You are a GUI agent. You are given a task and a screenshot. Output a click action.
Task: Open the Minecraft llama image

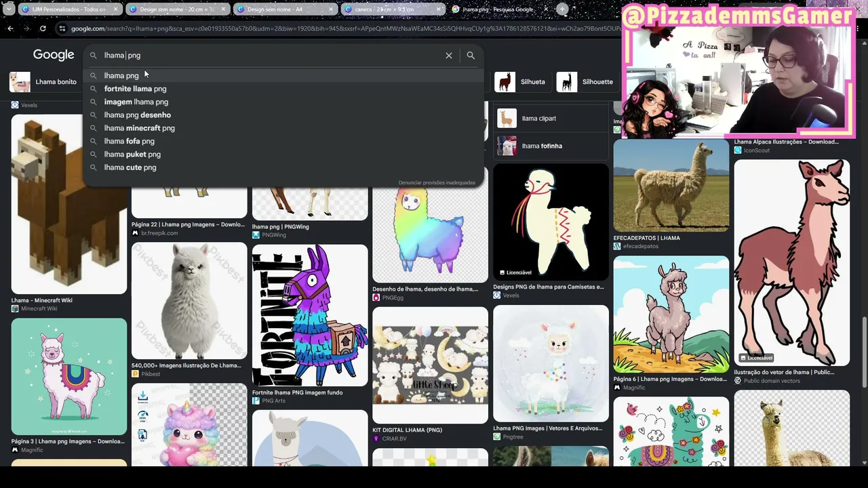(x=69, y=204)
